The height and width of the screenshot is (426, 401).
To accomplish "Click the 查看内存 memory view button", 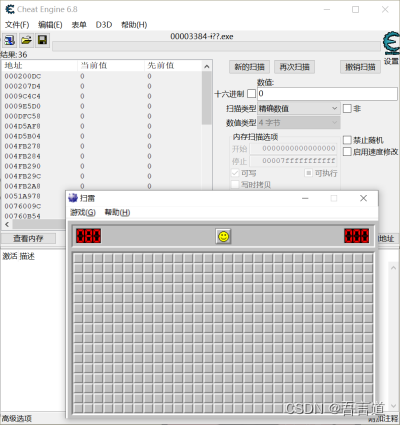I will click(x=28, y=238).
